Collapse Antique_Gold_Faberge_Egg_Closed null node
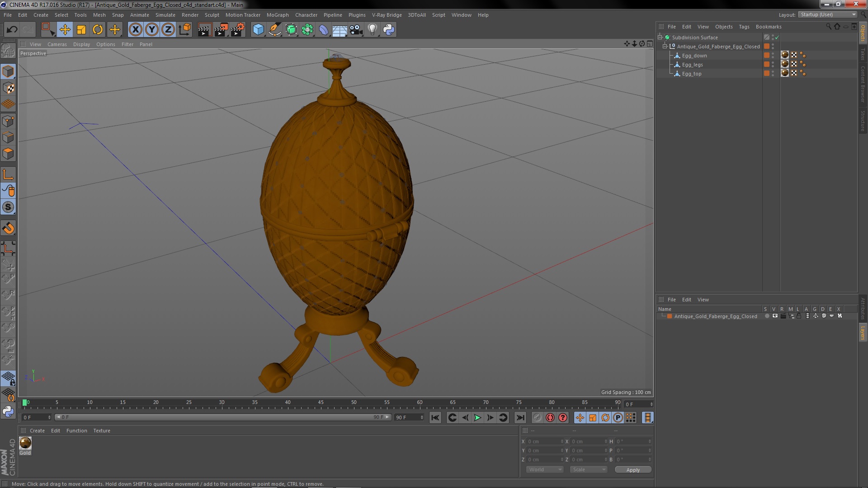The image size is (868, 488). (665, 46)
